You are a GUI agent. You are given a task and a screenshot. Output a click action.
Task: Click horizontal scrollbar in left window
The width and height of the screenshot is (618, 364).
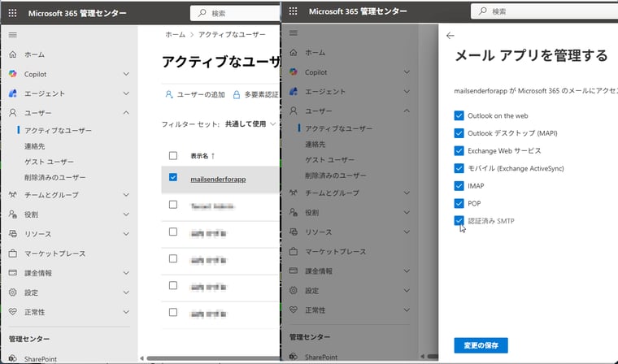point(213,358)
